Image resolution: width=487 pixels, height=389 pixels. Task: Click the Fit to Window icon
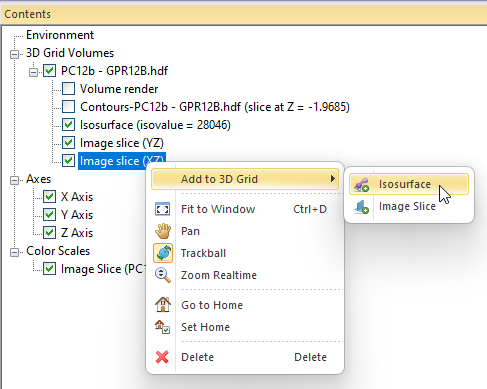pyautogui.click(x=162, y=209)
